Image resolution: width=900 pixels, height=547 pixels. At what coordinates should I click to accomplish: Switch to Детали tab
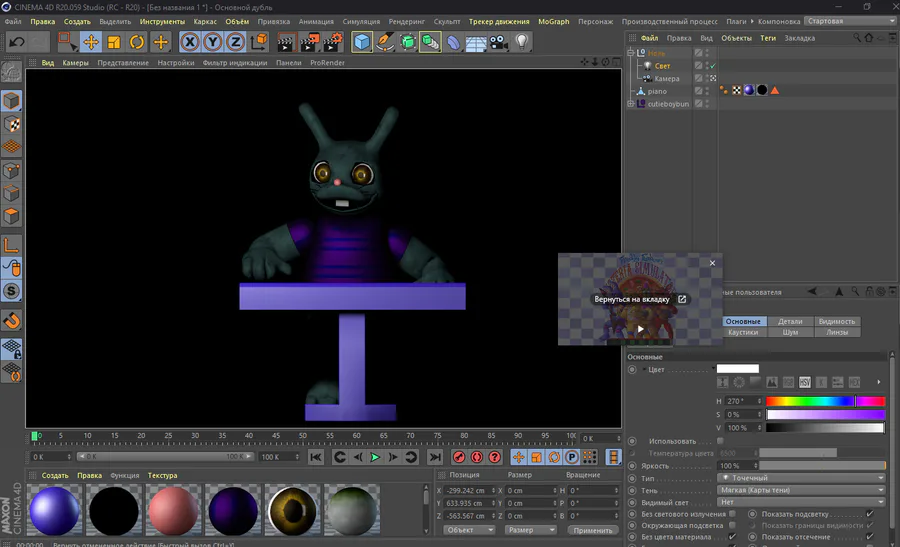790,321
